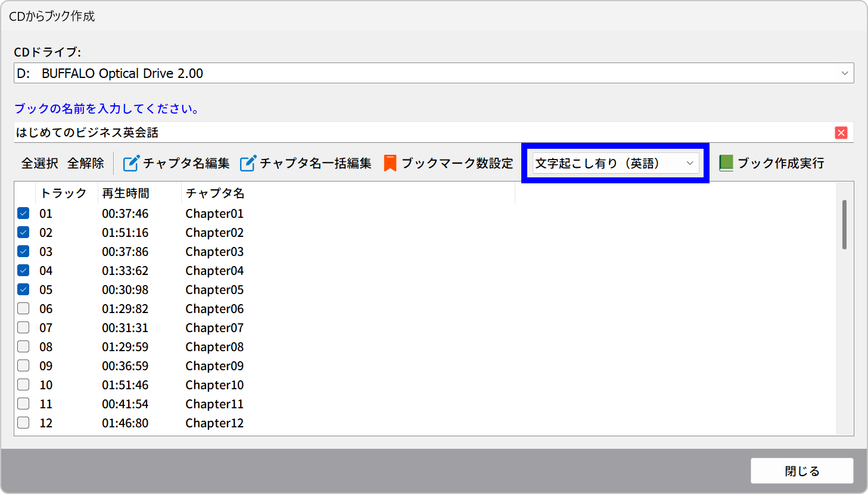Image resolution: width=868 pixels, height=494 pixels.
Task: Click the green book icon
Action: [726, 163]
